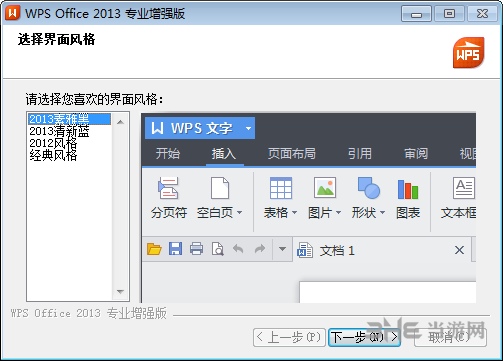503x361 pixels.
Task: Select the 2013素雅黑 interface style
Action: [x=69, y=119]
